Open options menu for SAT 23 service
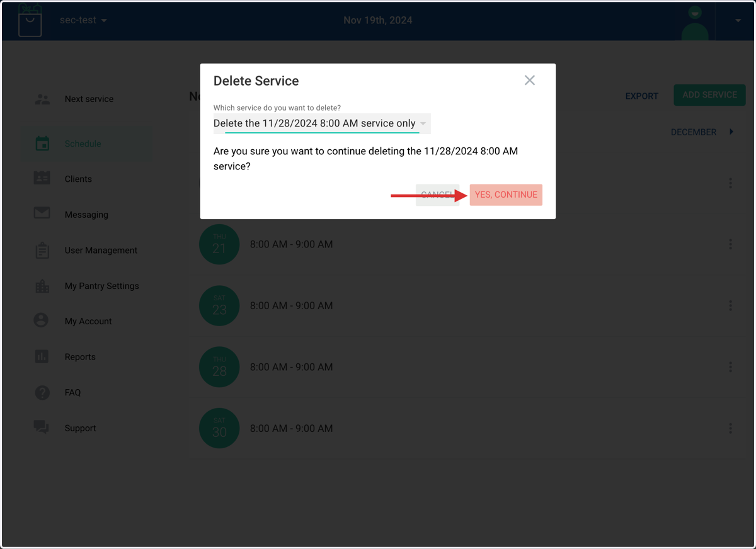 730,305
